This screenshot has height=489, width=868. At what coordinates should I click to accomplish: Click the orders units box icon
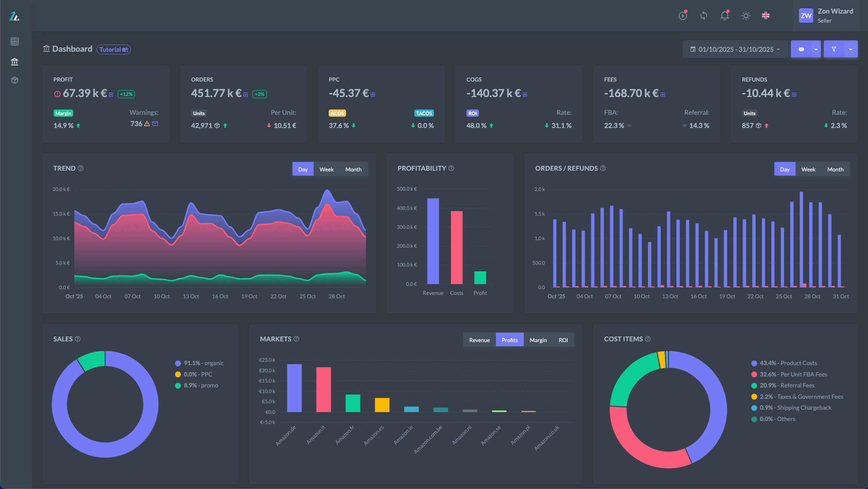217,126
